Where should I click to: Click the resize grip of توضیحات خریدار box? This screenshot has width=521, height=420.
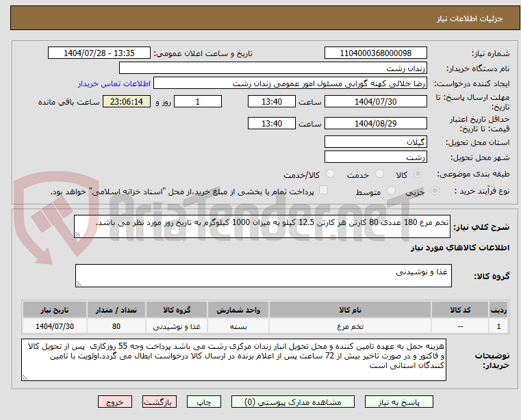click(x=25, y=377)
